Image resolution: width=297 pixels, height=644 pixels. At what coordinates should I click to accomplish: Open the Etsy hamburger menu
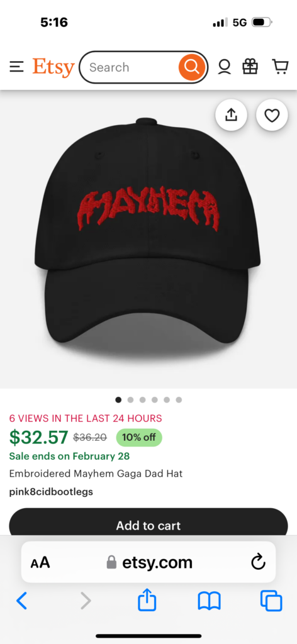point(16,67)
